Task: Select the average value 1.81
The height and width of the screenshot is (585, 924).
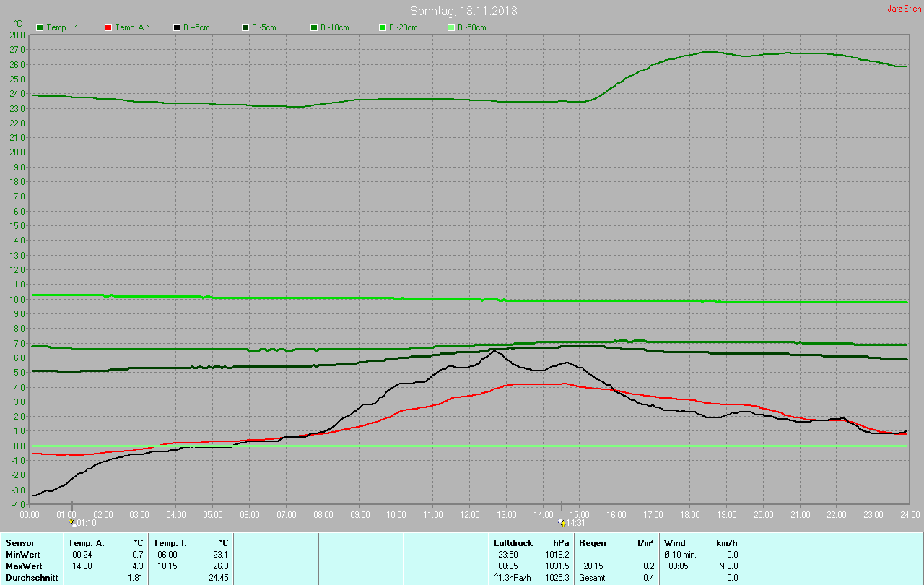Action: click(135, 577)
